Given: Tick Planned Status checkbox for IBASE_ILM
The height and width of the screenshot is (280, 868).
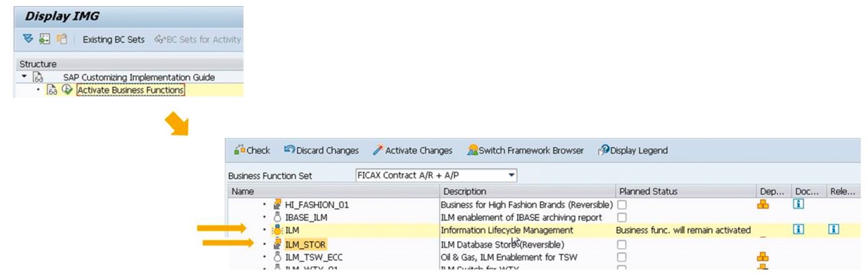Looking at the screenshot, I should (622, 217).
